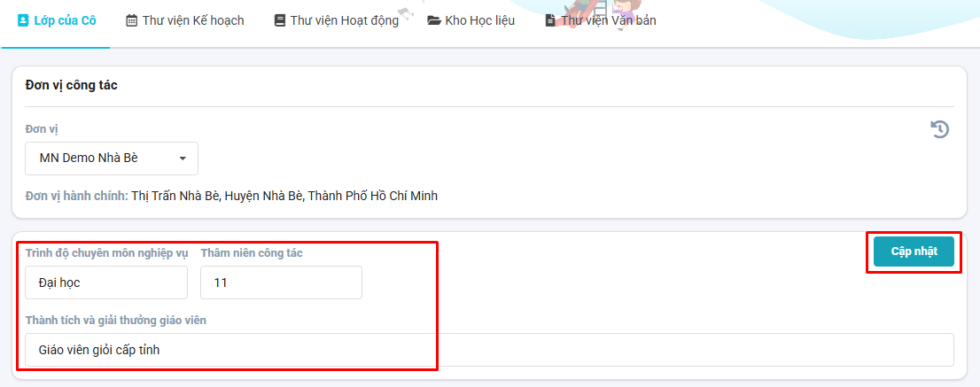Click the open folder icon beside Kho Học liệu

click(434, 20)
